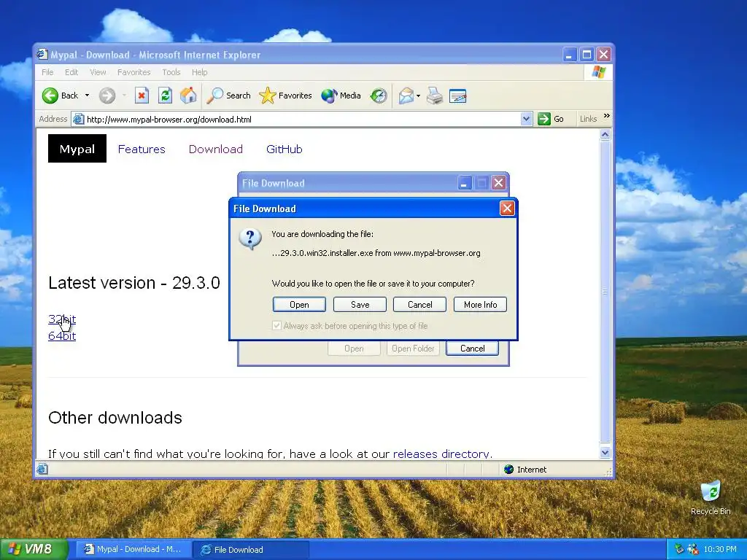Screen dimensions: 747x560
Task: Open the Address bar URL dropdown
Action: (x=526, y=119)
